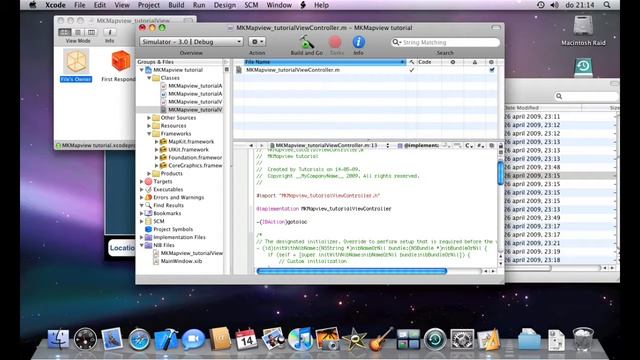This screenshot has height=360, width=640.
Task: Open the Scripts menu icon
Action: click(x=303, y=5)
